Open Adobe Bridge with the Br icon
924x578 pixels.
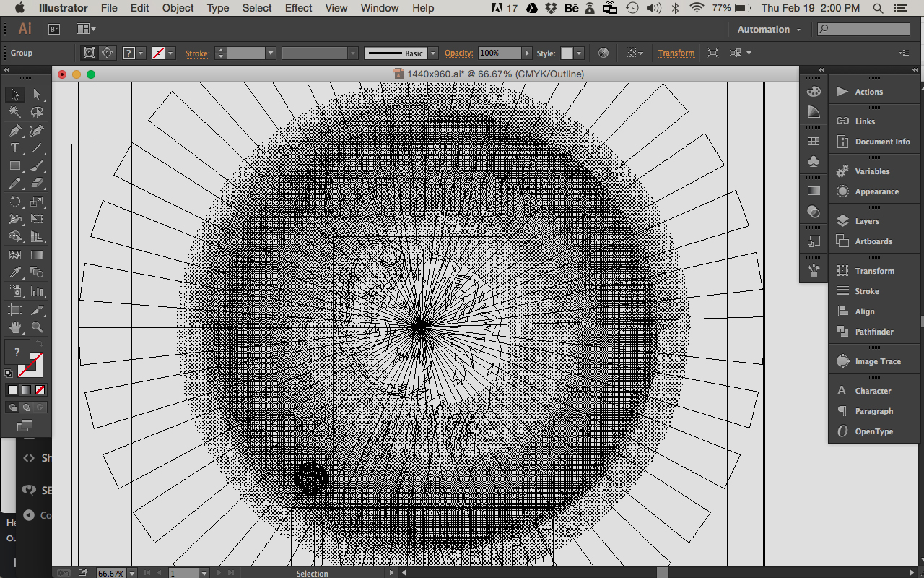tap(54, 30)
